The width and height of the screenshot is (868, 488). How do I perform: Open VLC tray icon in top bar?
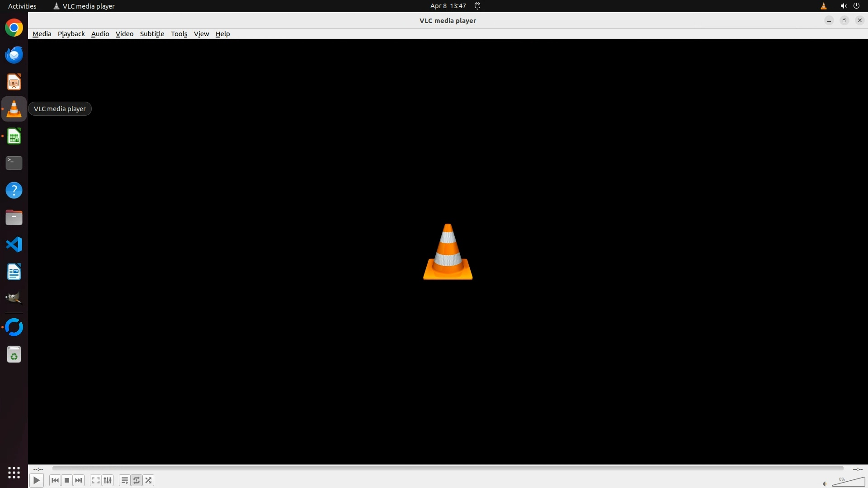tap(823, 6)
